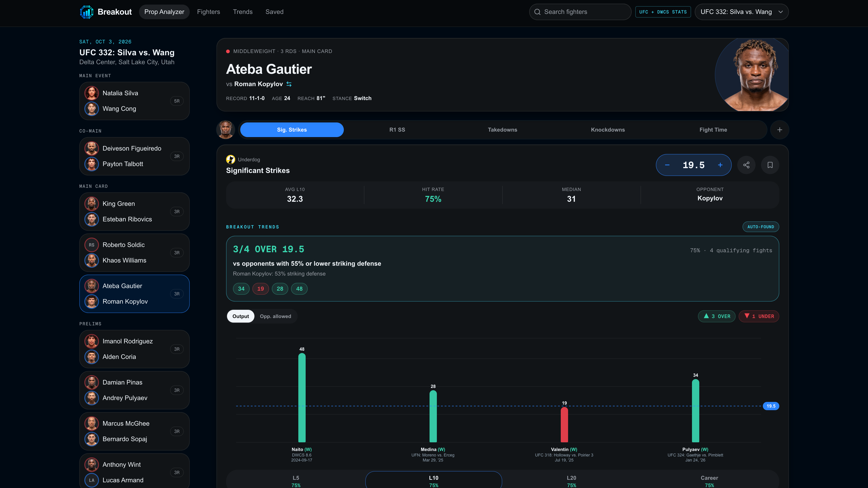This screenshot has width=868, height=488.
Task: Switch to the R1 SS tab
Action: point(397,130)
